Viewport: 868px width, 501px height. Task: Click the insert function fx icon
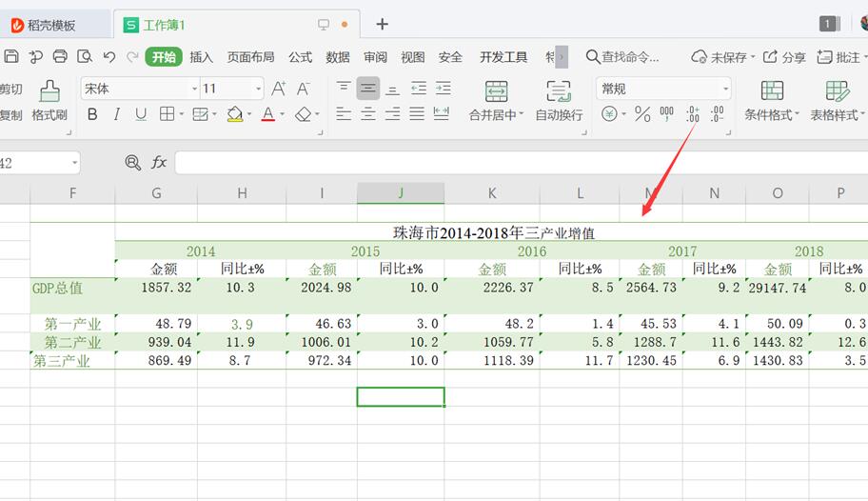159,162
